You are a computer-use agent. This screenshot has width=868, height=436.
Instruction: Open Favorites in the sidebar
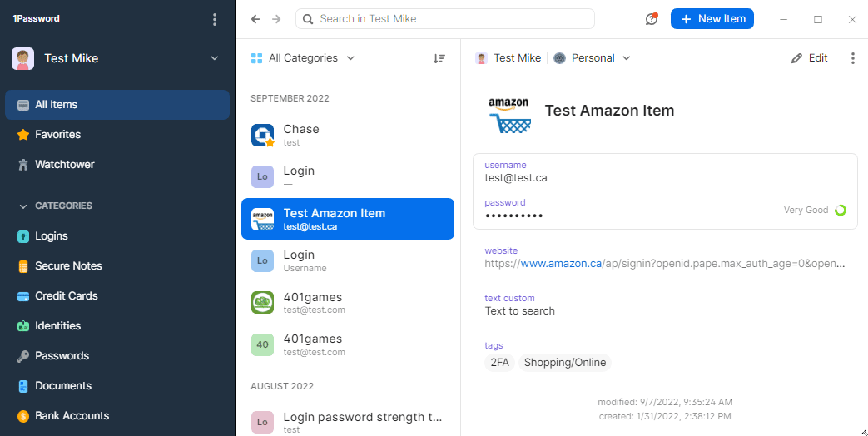click(117, 135)
